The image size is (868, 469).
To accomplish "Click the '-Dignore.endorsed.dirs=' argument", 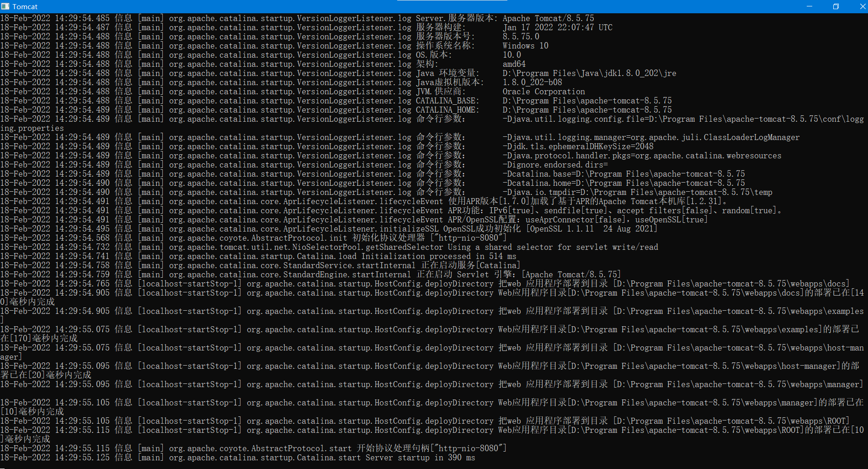I will click(x=555, y=165).
